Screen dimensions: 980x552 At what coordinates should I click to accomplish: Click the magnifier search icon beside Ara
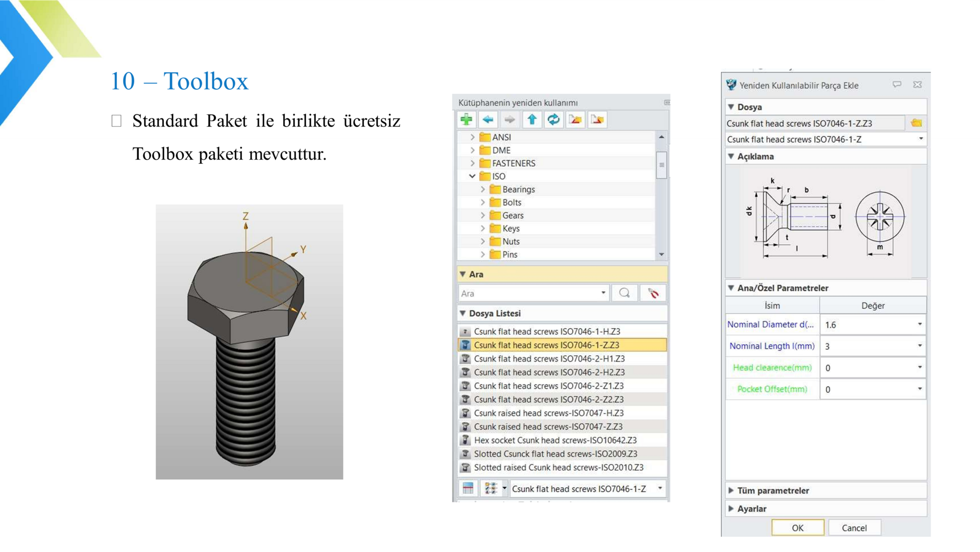pos(624,293)
